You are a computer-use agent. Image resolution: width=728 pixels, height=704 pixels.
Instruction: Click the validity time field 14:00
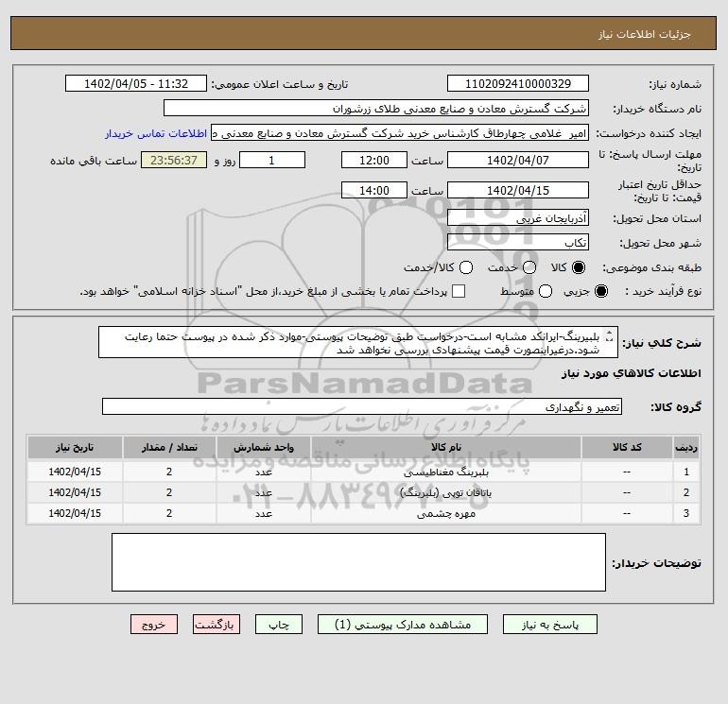[374, 191]
